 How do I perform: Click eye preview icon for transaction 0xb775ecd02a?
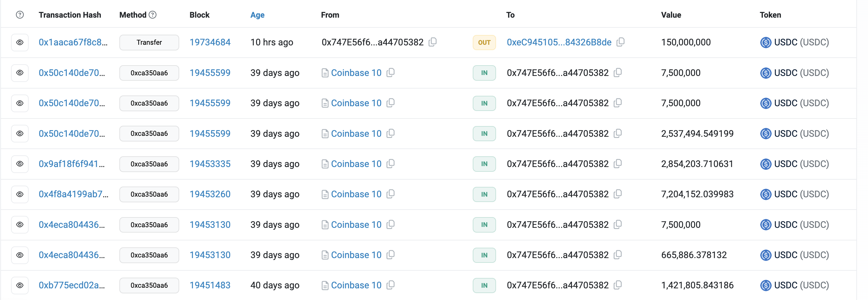pos(20,286)
